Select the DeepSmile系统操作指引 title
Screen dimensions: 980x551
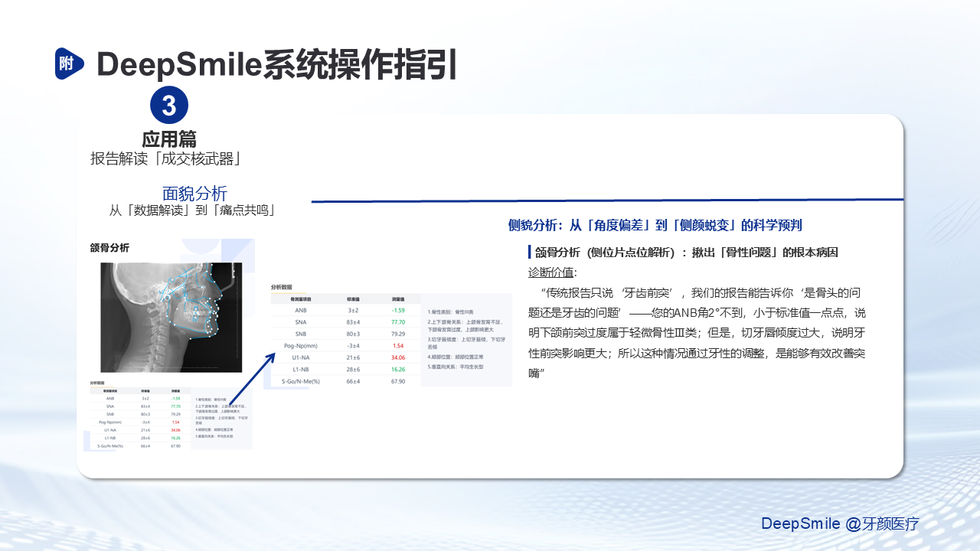pos(276,65)
